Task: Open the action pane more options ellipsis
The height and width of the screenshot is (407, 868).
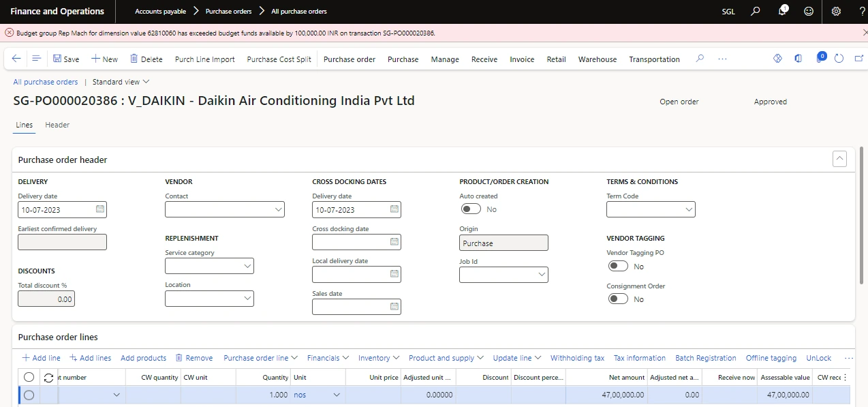Action: coord(723,59)
